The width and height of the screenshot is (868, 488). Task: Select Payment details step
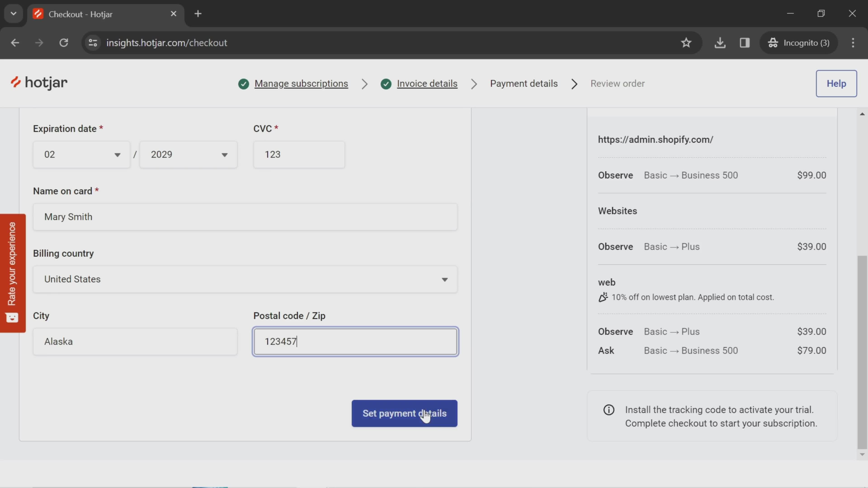[524, 84]
